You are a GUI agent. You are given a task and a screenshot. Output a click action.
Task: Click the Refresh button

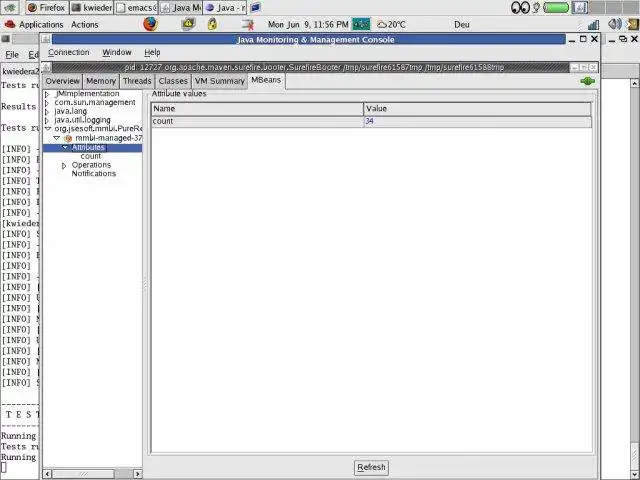tap(371, 467)
